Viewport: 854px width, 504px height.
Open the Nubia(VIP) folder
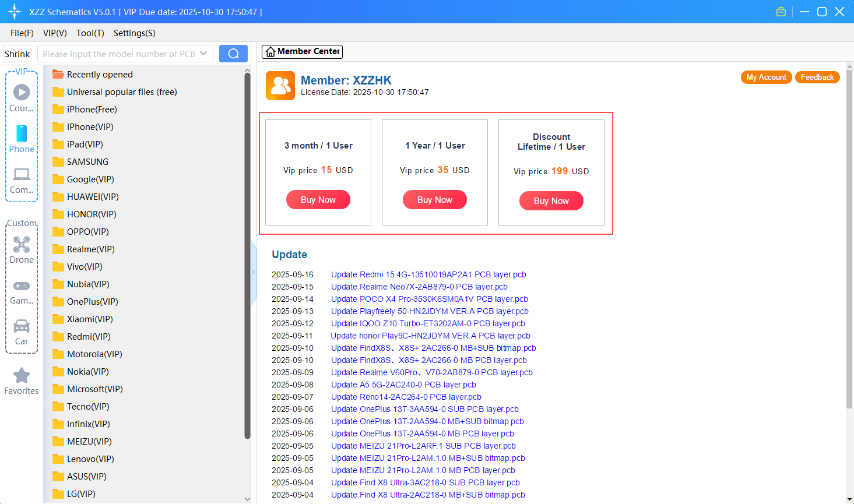pos(80,284)
